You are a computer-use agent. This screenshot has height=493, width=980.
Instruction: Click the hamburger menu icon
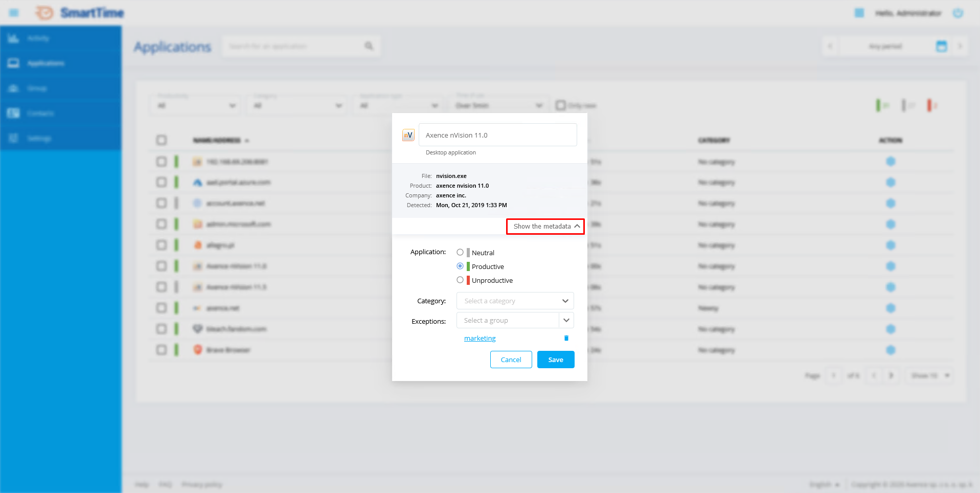click(14, 13)
